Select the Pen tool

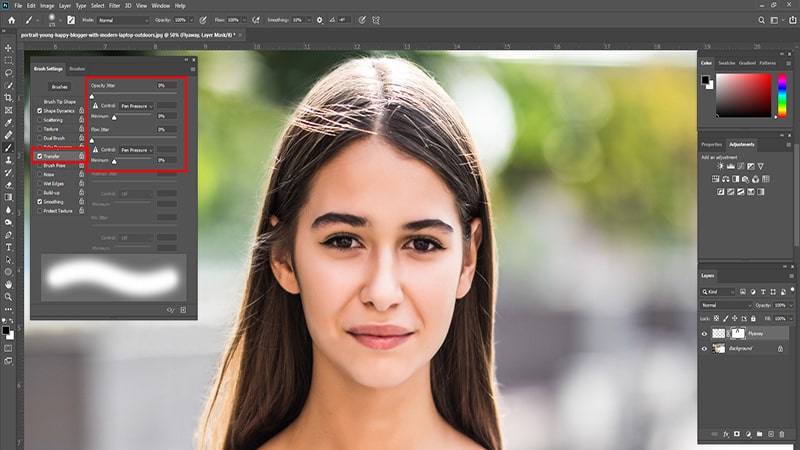coord(8,235)
